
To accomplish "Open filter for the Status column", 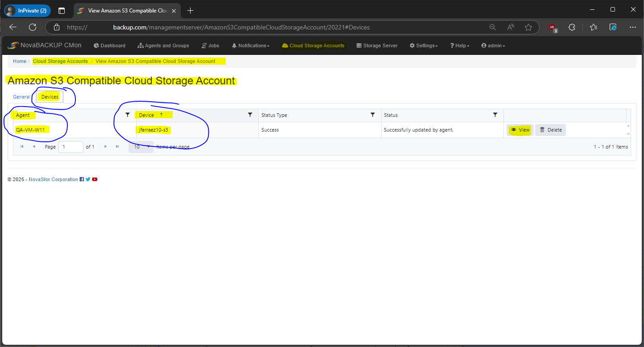I will (495, 115).
